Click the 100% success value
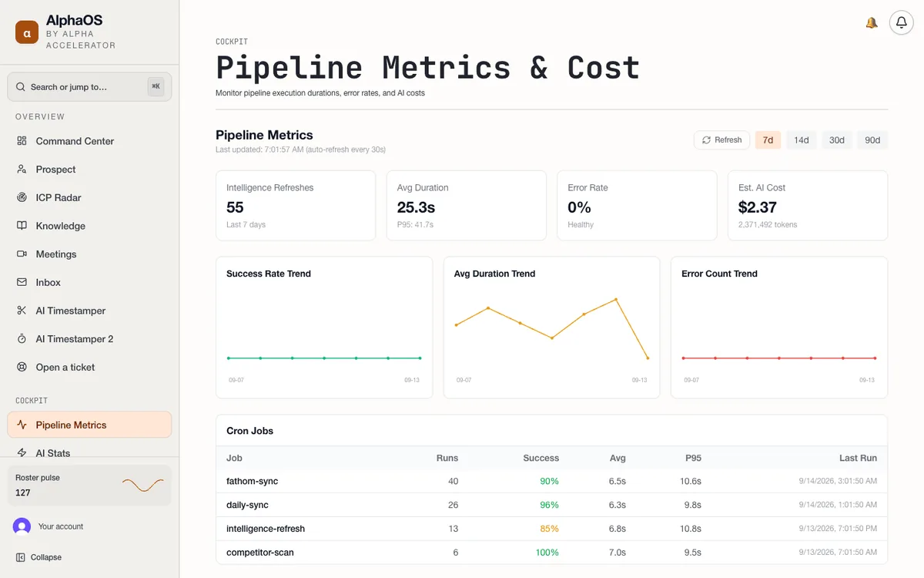 pyautogui.click(x=547, y=553)
